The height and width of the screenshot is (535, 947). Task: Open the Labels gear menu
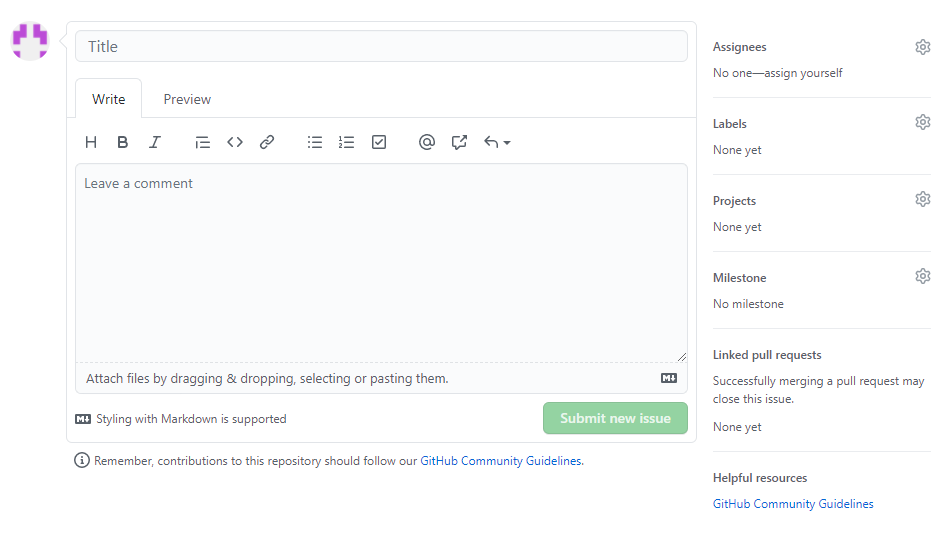click(x=922, y=122)
